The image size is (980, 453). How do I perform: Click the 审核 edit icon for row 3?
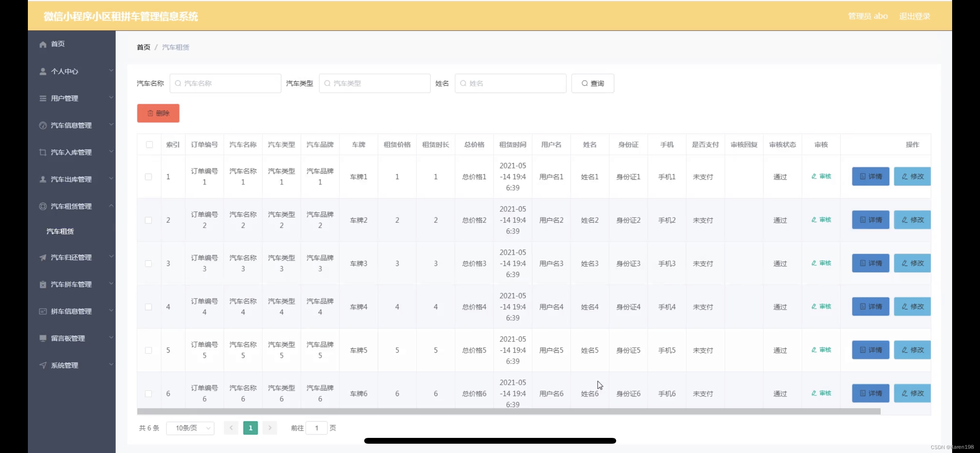pyautogui.click(x=814, y=263)
